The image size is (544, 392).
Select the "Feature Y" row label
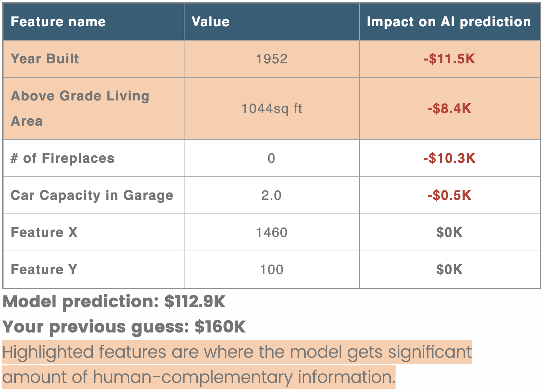(x=44, y=269)
